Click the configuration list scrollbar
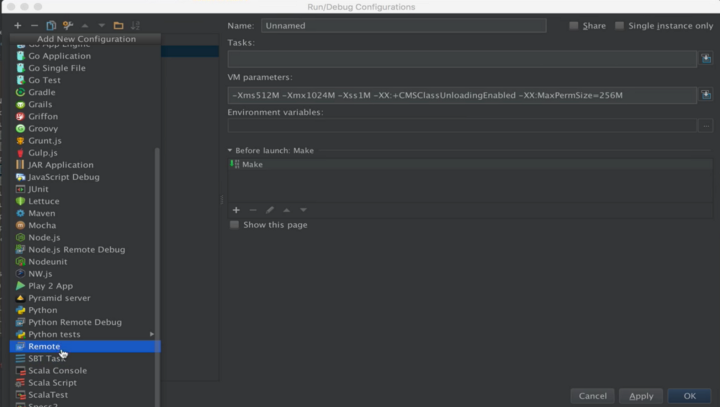 click(158, 276)
